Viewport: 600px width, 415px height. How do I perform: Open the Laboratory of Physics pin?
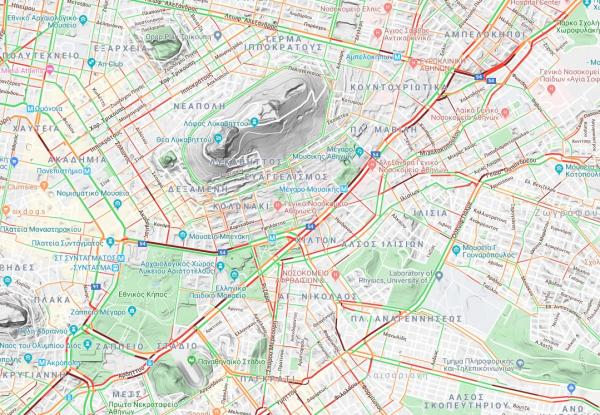439,275
